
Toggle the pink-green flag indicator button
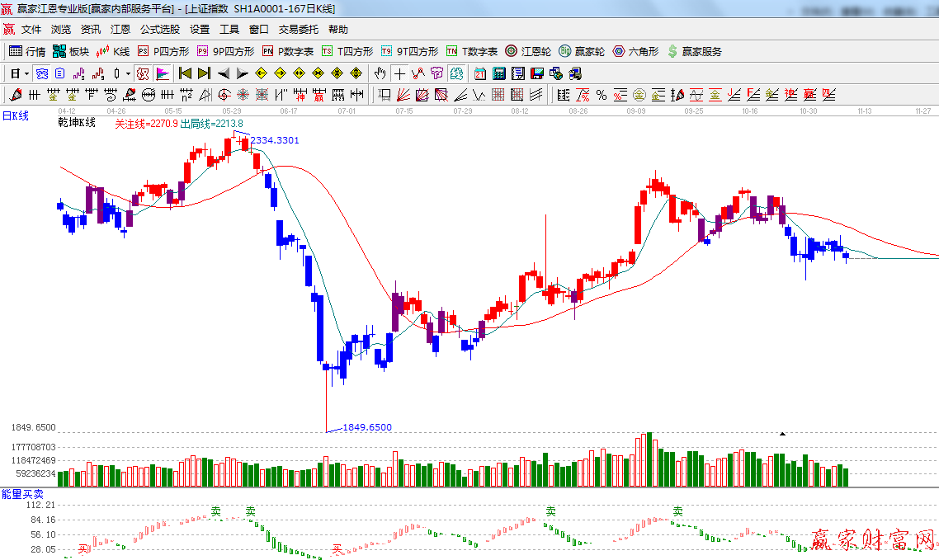point(162,73)
